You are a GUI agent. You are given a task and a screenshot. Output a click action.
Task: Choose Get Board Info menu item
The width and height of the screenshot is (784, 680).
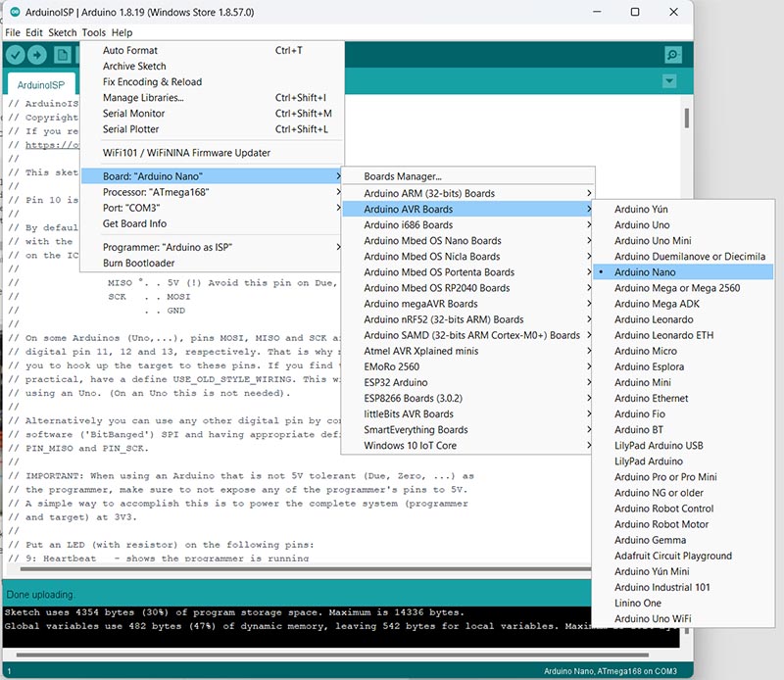(x=137, y=223)
